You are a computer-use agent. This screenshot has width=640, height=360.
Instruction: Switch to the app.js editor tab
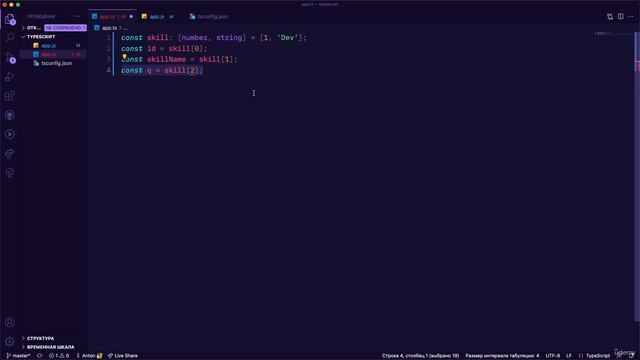click(157, 17)
